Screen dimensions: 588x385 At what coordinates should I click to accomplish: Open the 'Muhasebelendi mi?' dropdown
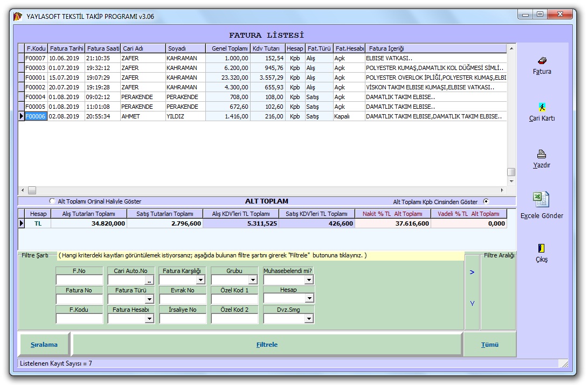pos(309,280)
